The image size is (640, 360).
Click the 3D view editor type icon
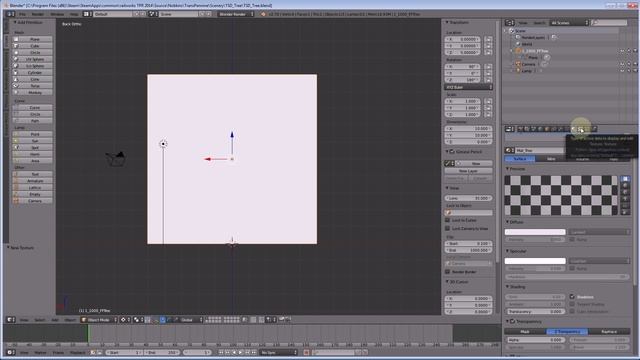[x=10, y=320]
